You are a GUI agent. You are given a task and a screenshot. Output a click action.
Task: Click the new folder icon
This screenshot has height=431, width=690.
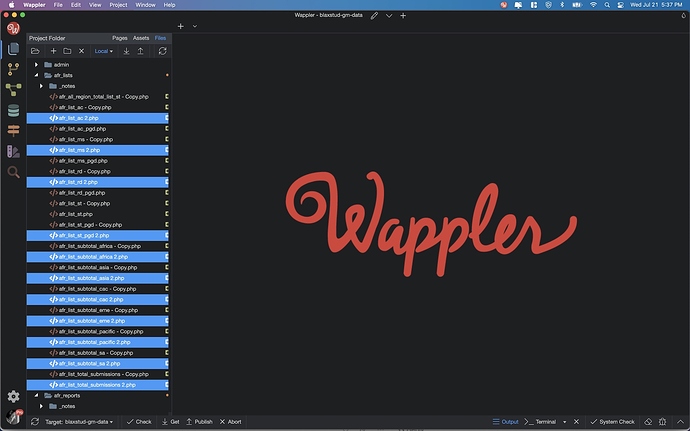[67, 51]
